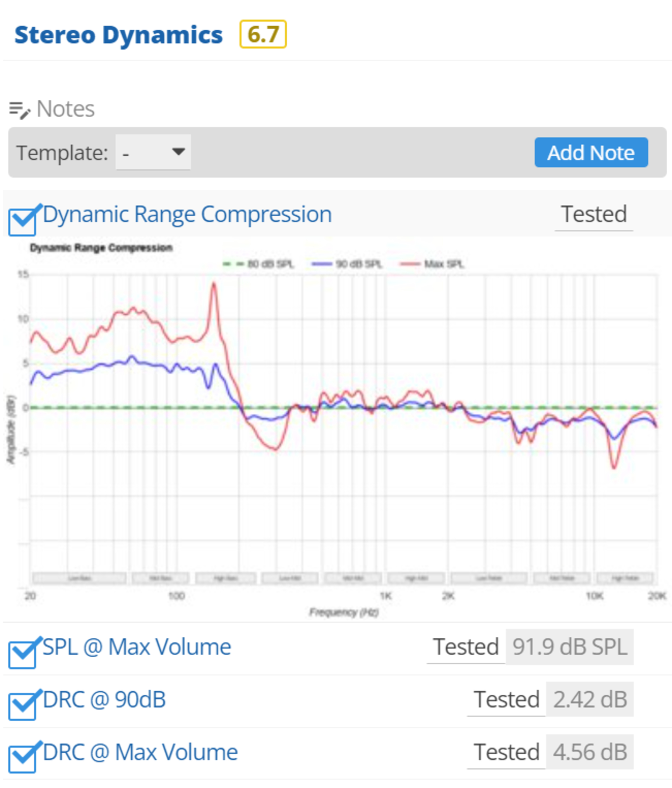Screen dimensions: 672x788
Task: Edit the 91.9 dB SPL value field
Action: click(x=569, y=647)
